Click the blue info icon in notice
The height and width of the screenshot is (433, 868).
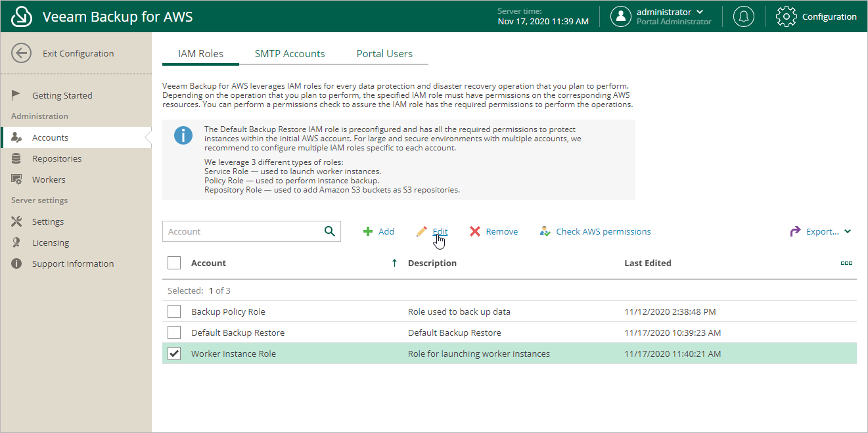(x=183, y=135)
